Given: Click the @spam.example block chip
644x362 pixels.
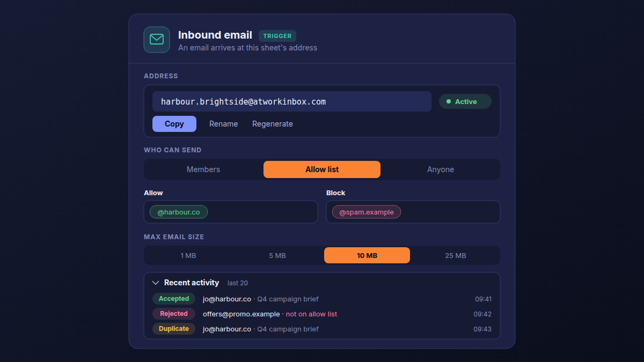Looking at the screenshot, I should pos(367,212).
